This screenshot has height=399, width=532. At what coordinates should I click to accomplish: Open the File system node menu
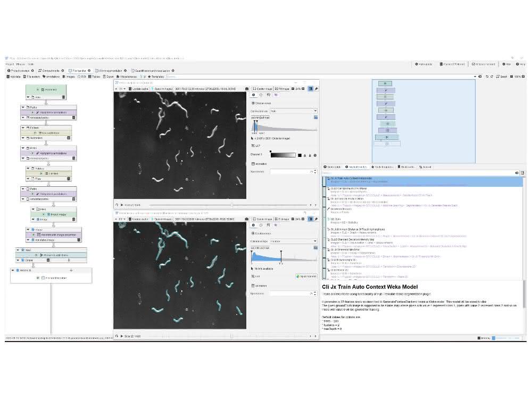31,77
